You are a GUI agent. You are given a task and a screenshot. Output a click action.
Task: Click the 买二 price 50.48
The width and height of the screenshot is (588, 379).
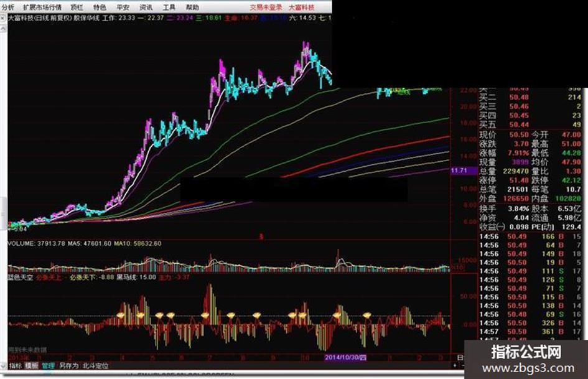[519, 97]
